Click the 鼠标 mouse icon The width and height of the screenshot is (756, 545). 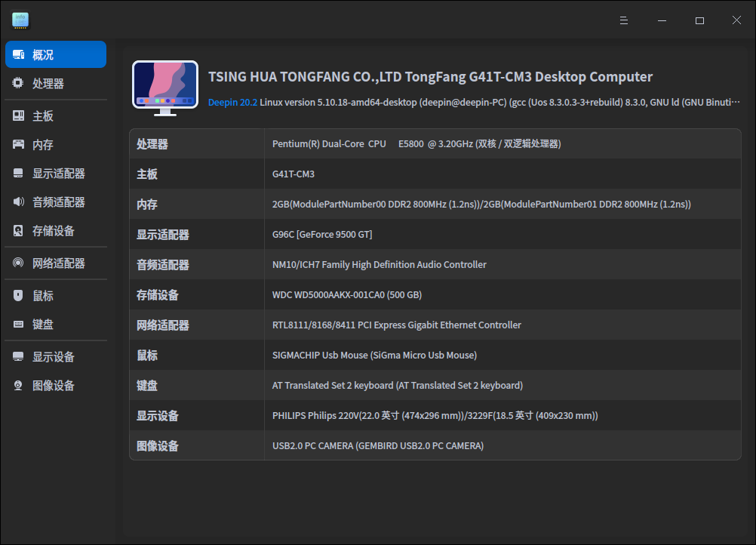(18, 295)
